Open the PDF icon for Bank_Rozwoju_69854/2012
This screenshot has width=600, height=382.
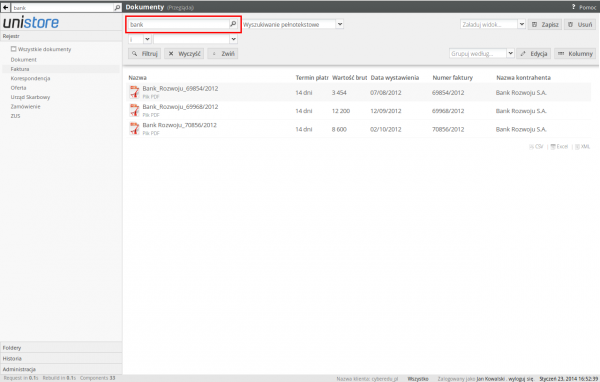(134, 92)
